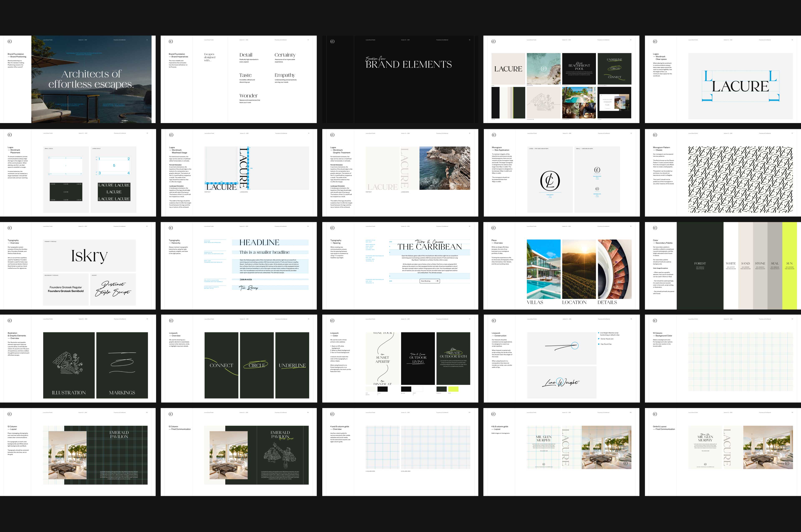Click the Markings scribble graphic on the dark panel
The height and width of the screenshot is (532, 801).
(x=122, y=362)
